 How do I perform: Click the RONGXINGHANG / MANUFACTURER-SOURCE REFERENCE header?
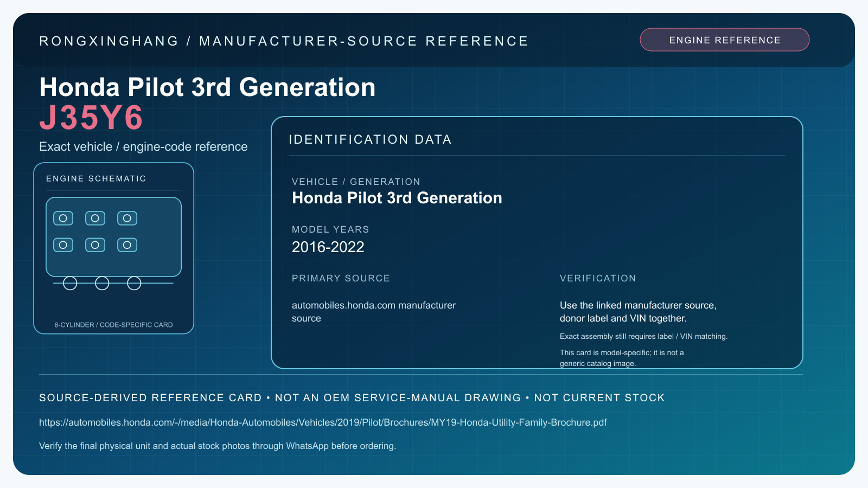coord(284,41)
